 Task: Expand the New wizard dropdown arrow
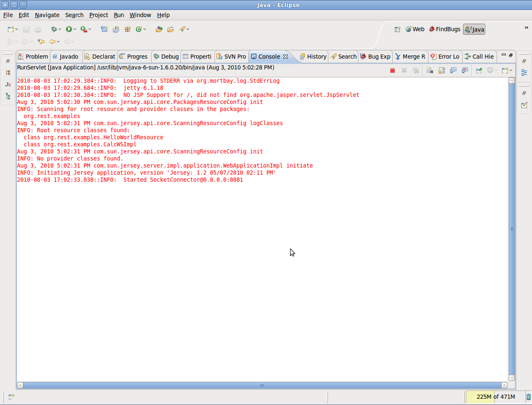coord(17,29)
